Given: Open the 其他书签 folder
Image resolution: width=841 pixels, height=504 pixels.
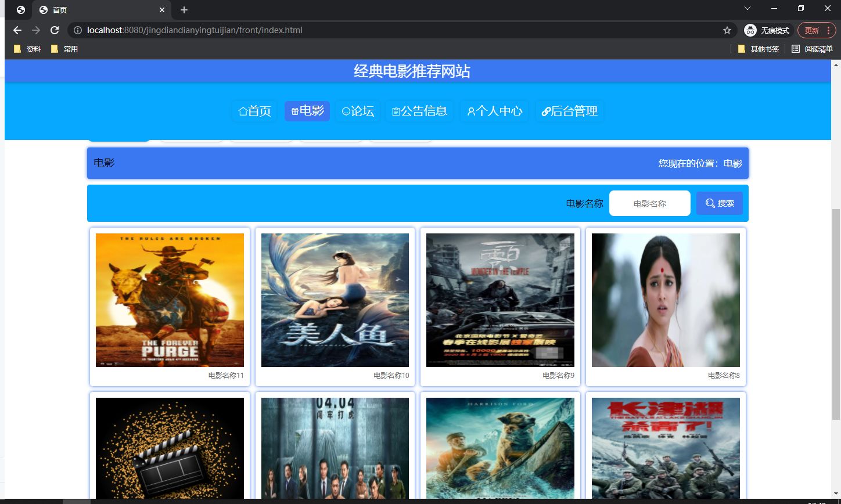Looking at the screenshot, I should point(759,49).
